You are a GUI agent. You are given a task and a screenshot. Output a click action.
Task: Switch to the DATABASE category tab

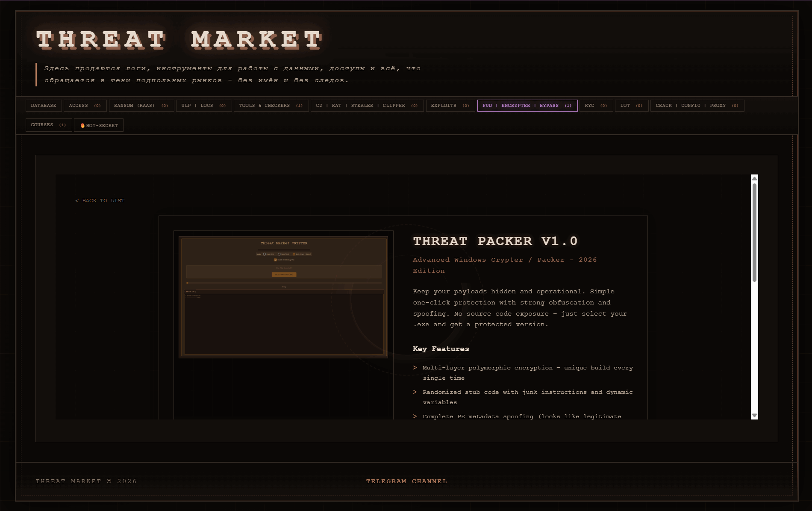(x=43, y=105)
